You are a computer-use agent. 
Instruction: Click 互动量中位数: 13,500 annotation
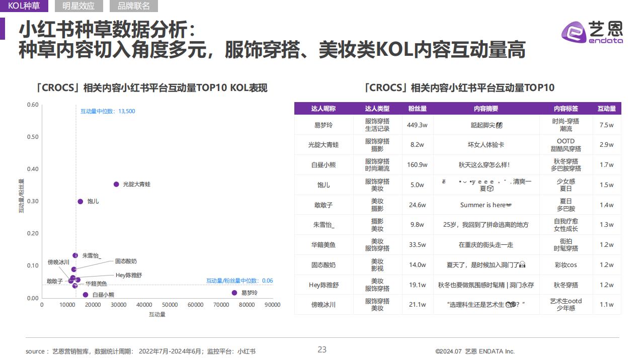[x=108, y=111]
